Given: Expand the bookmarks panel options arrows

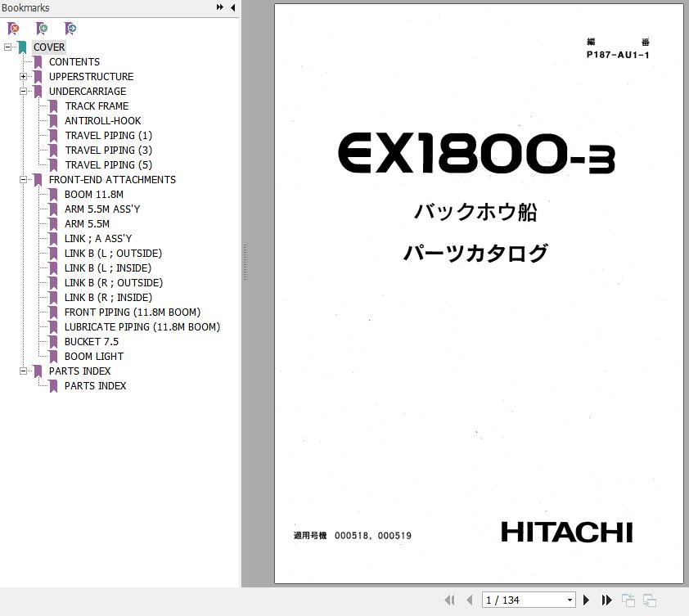Looking at the screenshot, I should [219, 7].
